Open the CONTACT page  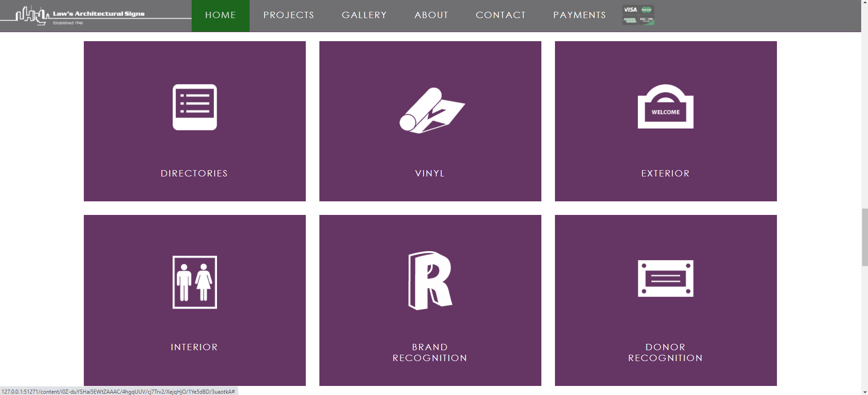point(501,15)
